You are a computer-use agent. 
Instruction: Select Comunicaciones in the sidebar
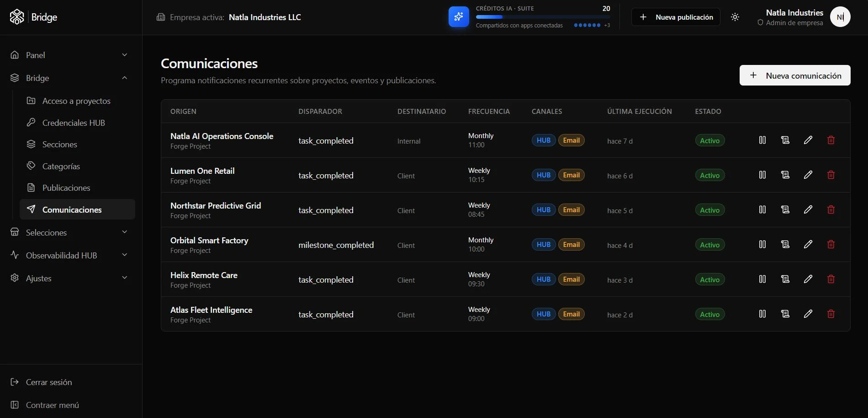tap(78, 209)
